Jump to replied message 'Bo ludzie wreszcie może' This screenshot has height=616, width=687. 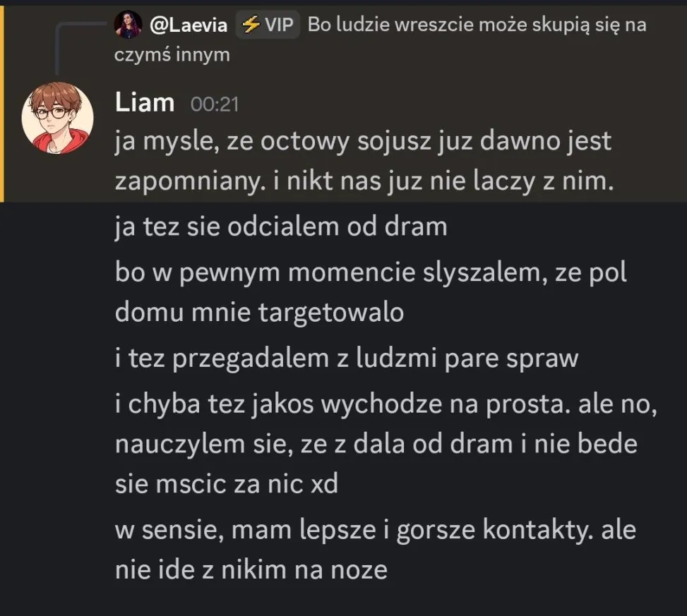[x=477, y=25]
